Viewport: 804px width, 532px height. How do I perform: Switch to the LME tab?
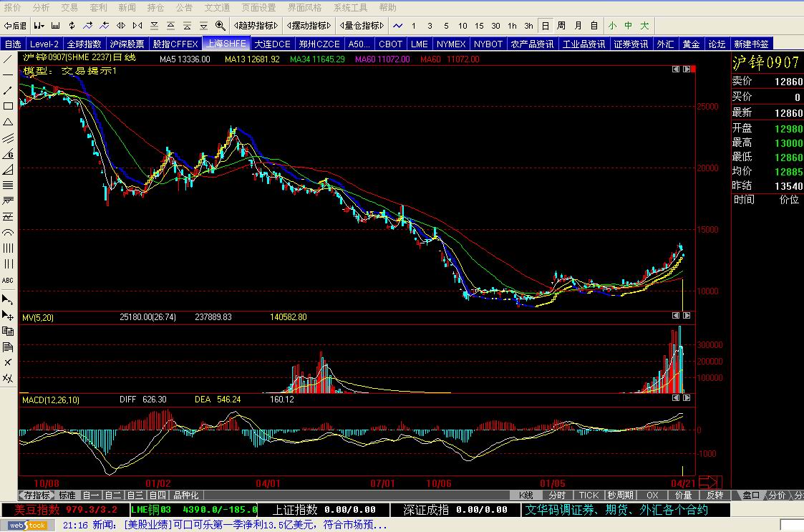420,44
